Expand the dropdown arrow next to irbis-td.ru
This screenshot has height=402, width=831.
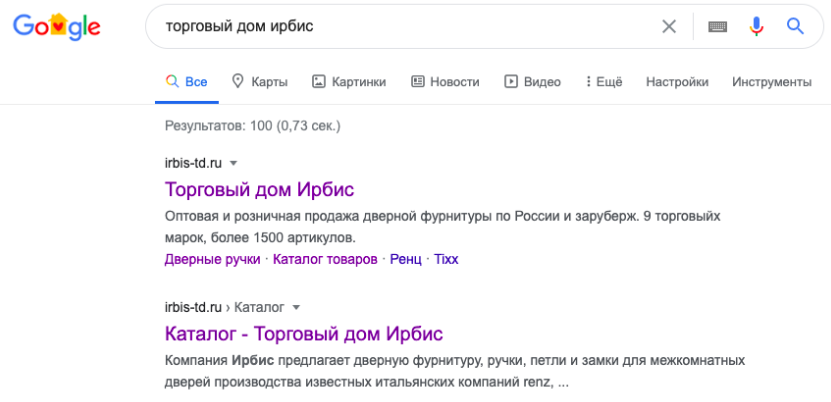click(x=233, y=164)
